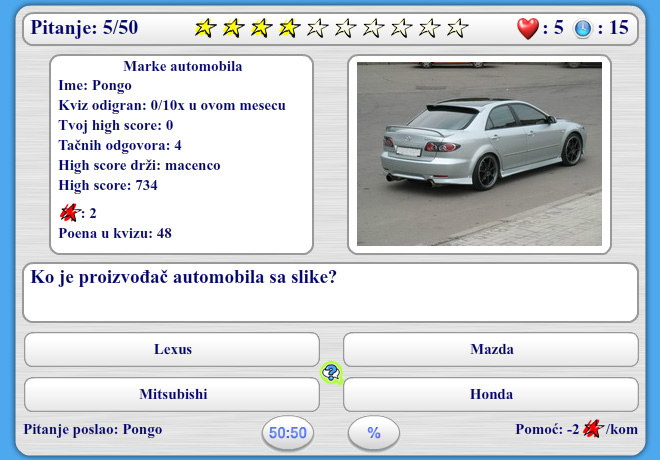This screenshot has width=660, height=460.
Task: Click the lives count '5'
Action: click(559, 28)
